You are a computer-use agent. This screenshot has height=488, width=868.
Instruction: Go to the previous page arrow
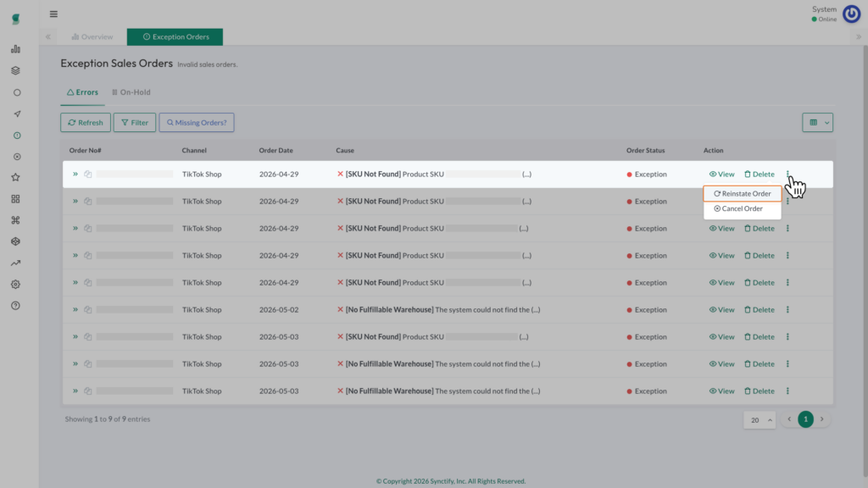click(789, 419)
